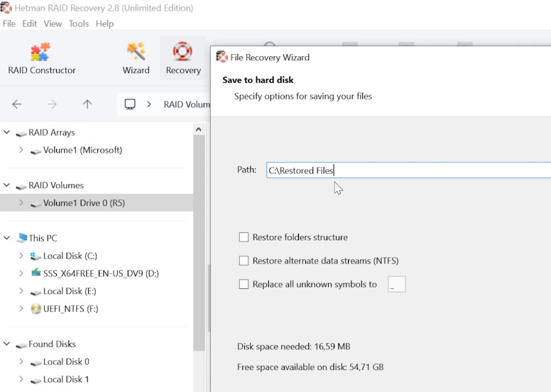
Task: Click the address bar breadcrumb chevron
Action: (149, 104)
